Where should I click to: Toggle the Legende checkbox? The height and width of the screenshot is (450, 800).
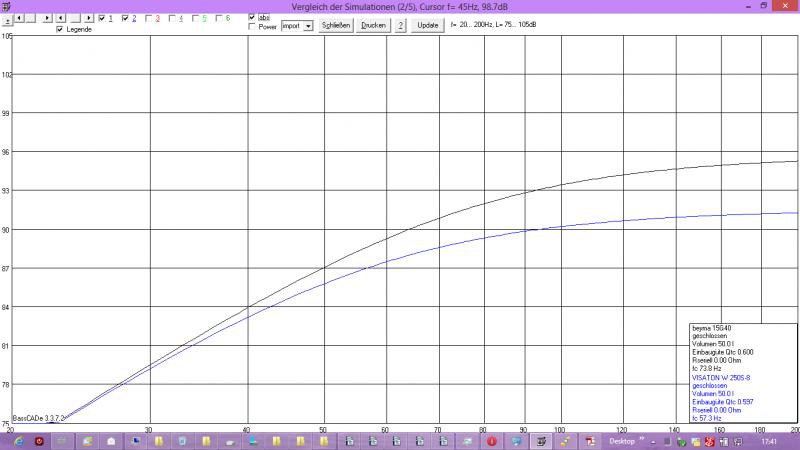[x=60, y=30]
